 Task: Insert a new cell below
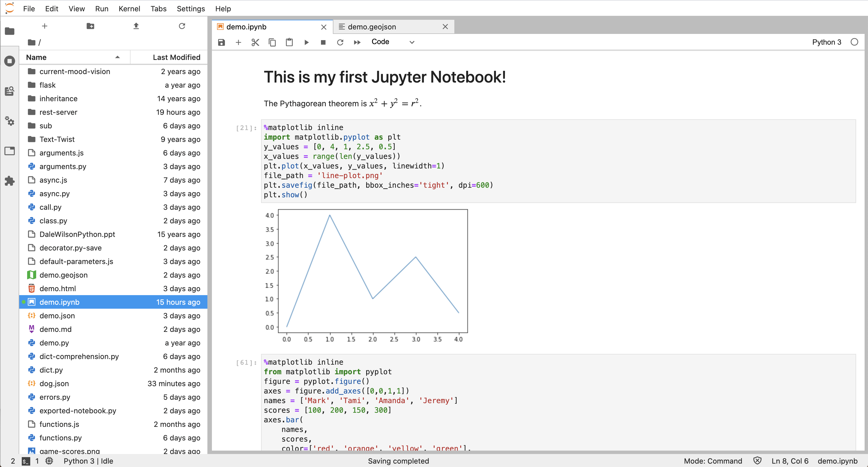coord(238,42)
